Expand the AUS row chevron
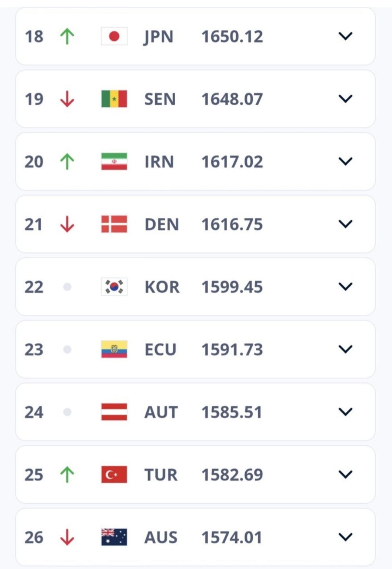The height and width of the screenshot is (569, 392). coord(345,537)
